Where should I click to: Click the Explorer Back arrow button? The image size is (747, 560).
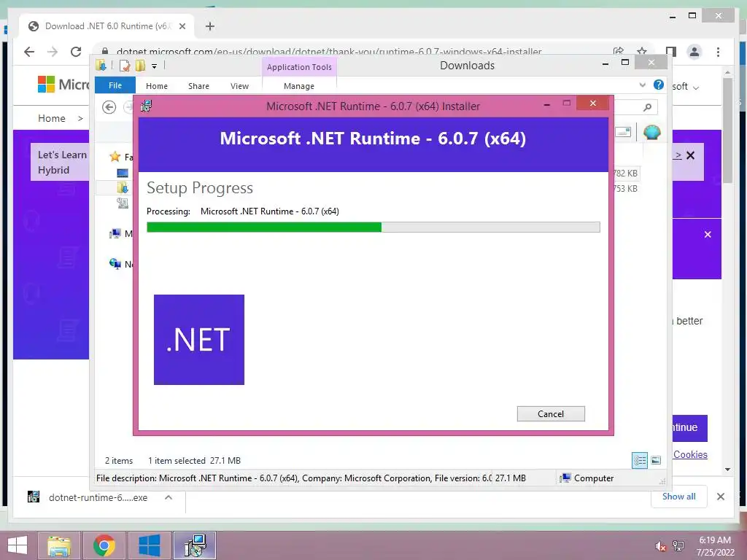tap(109, 107)
